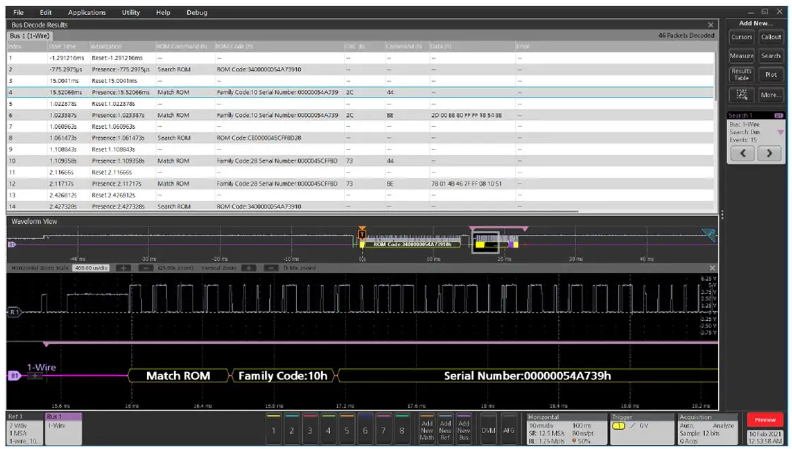The width and height of the screenshot is (792, 449).
Task: Open the Applications menu
Action: coord(86,12)
